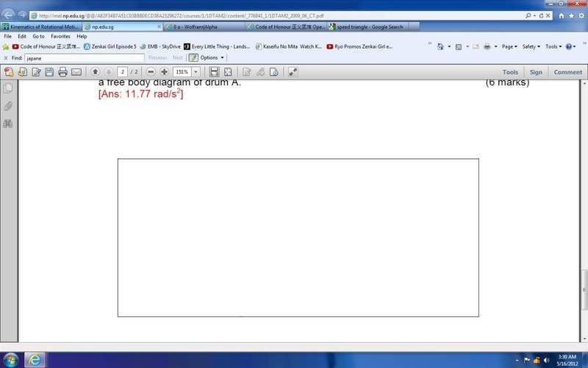Save the PDF with the floppy disk icon
Screen dimensions: 588x368
point(49,71)
